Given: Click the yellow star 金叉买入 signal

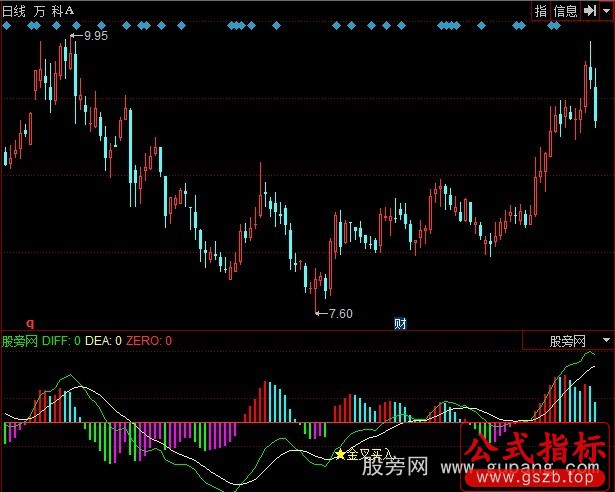Looking at the screenshot, I should [340, 454].
